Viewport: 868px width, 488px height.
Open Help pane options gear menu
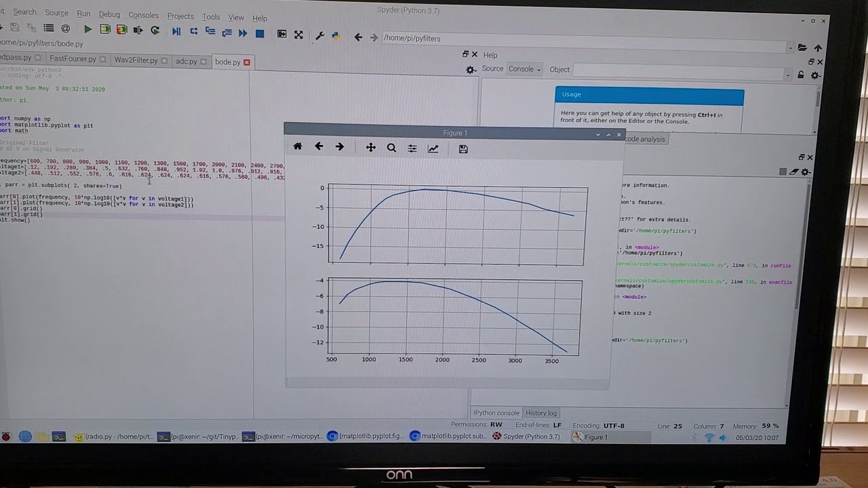(815, 75)
